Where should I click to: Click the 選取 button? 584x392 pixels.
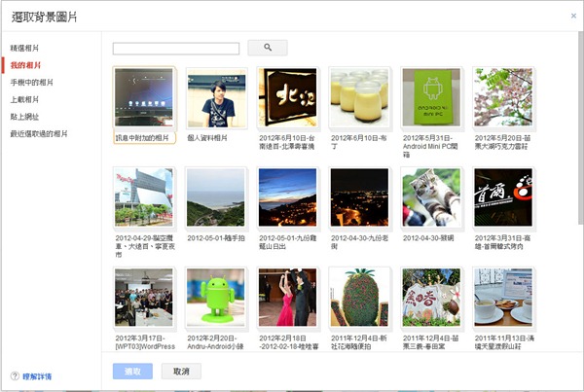(x=132, y=372)
